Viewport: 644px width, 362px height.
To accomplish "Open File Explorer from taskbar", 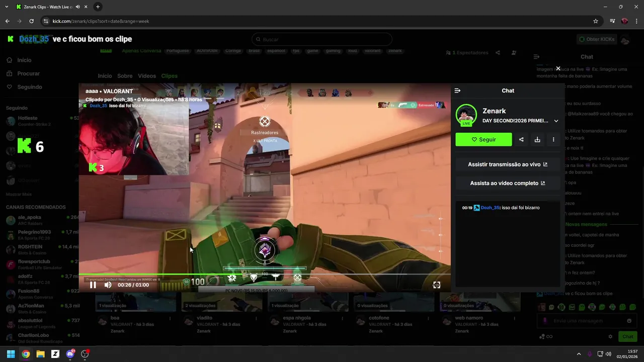I will point(40,354).
